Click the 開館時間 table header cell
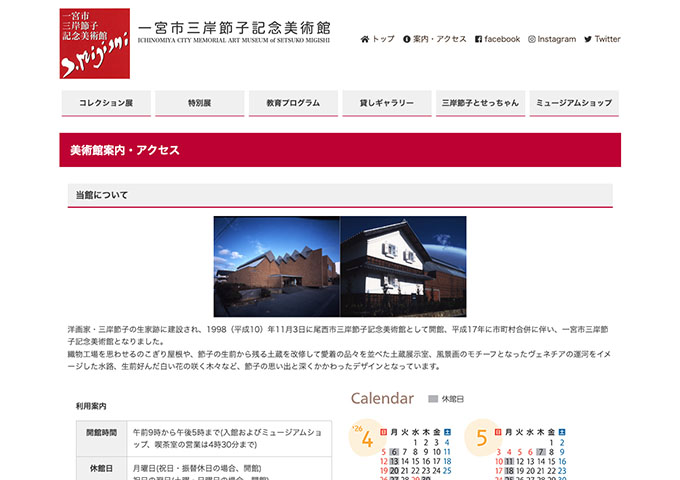The height and width of the screenshot is (480, 680). (101, 438)
